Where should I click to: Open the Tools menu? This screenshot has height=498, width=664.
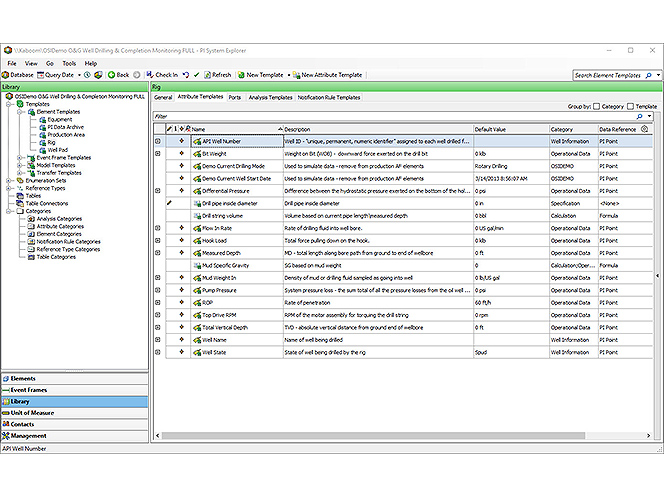pyautogui.click(x=69, y=63)
